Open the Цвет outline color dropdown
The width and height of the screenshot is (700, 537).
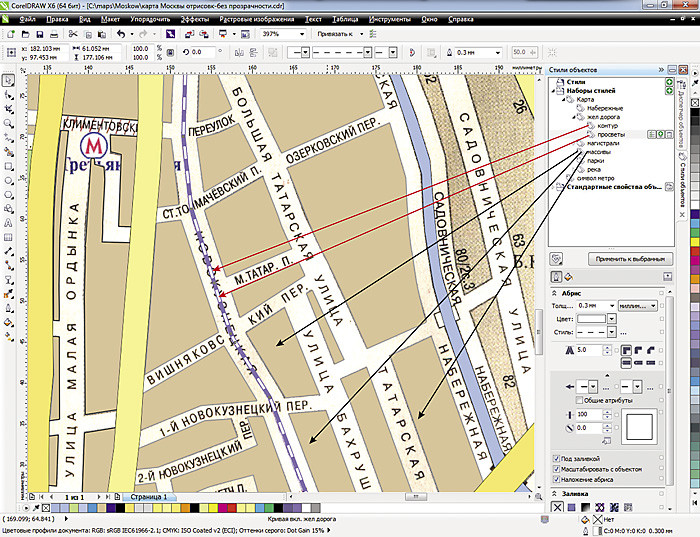pyautogui.click(x=611, y=318)
